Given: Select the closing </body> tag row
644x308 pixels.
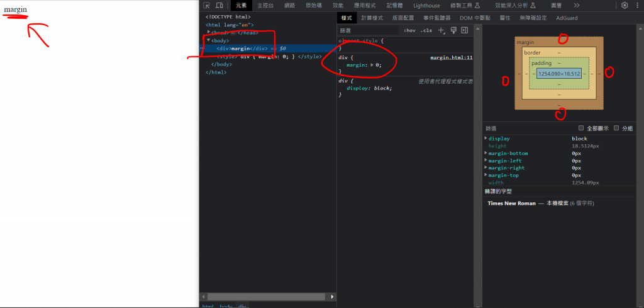Looking at the screenshot, I should coord(268,64).
